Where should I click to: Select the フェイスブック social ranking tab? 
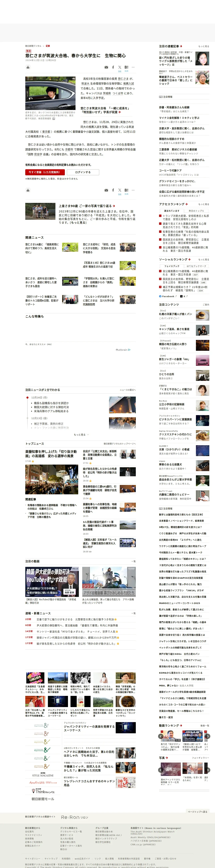click(172, 266)
